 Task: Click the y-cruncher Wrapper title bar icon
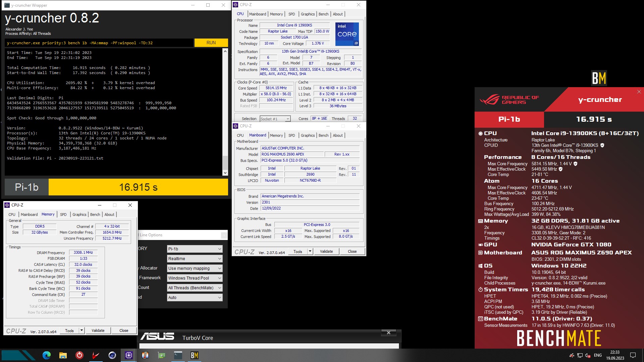click(x=7, y=5)
